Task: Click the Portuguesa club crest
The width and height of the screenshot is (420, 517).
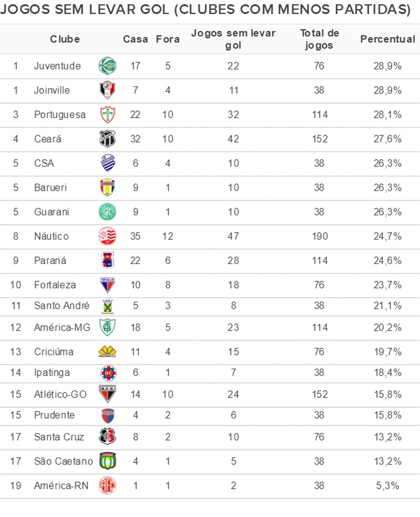Action: click(x=107, y=114)
